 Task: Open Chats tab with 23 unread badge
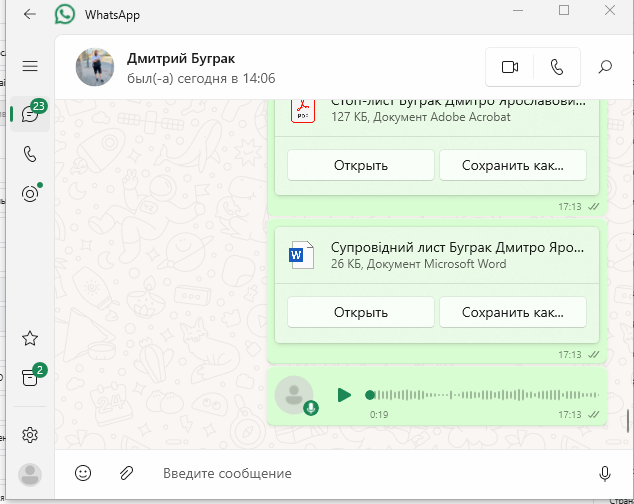coord(30,114)
